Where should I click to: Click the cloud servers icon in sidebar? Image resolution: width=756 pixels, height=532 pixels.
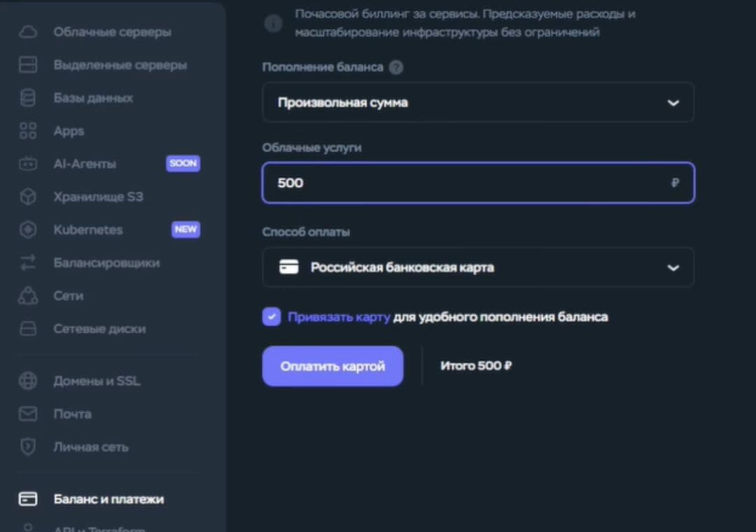coord(28,32)
